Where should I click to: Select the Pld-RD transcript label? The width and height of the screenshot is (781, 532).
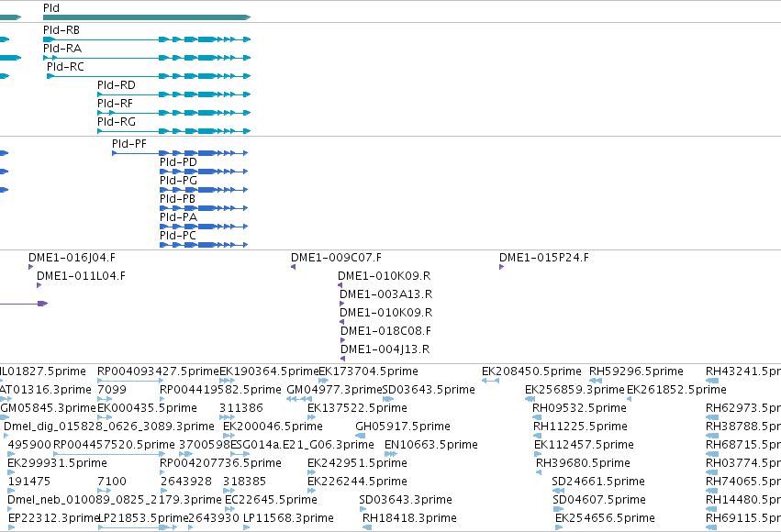pyautogui.click(x=116, y=85)
